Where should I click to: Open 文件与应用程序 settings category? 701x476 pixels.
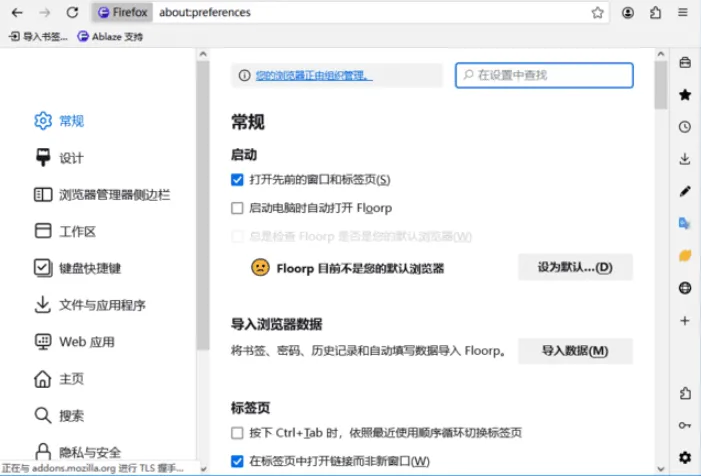coord(90,305)
